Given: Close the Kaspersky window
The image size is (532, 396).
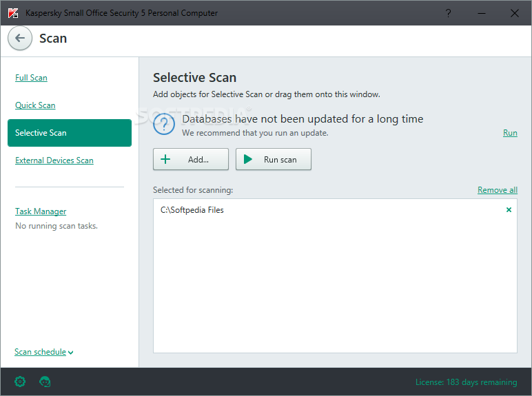Looking at the screenshot, I should 515,13.
